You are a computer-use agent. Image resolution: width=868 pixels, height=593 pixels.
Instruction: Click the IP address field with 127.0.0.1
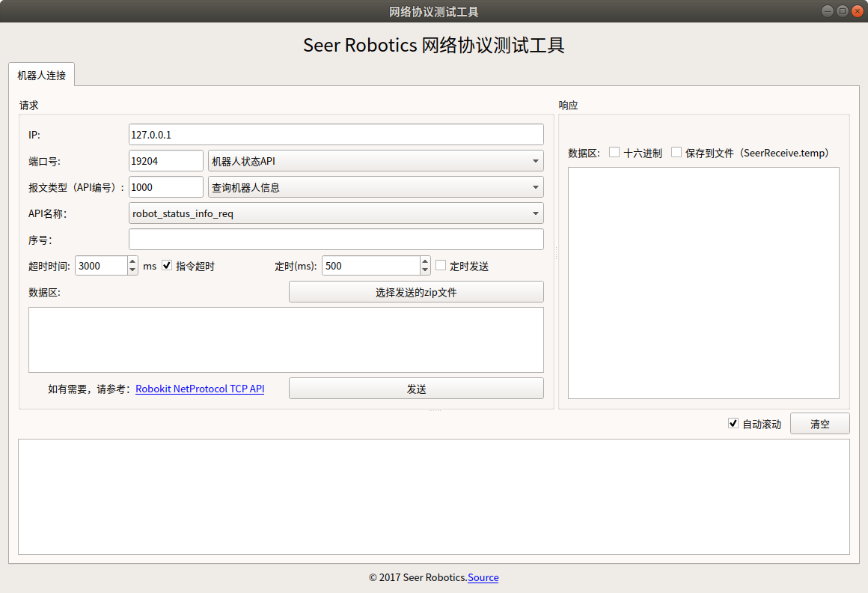[x=336, y=135]
